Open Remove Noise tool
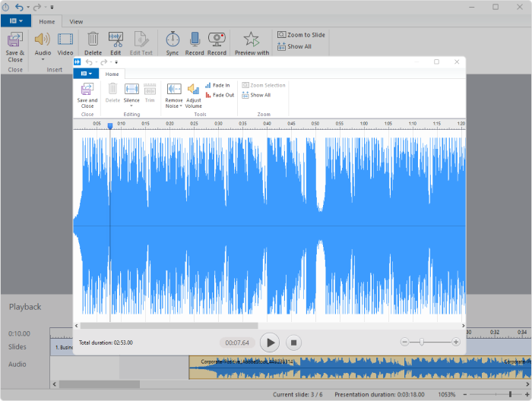 [174, 96]
